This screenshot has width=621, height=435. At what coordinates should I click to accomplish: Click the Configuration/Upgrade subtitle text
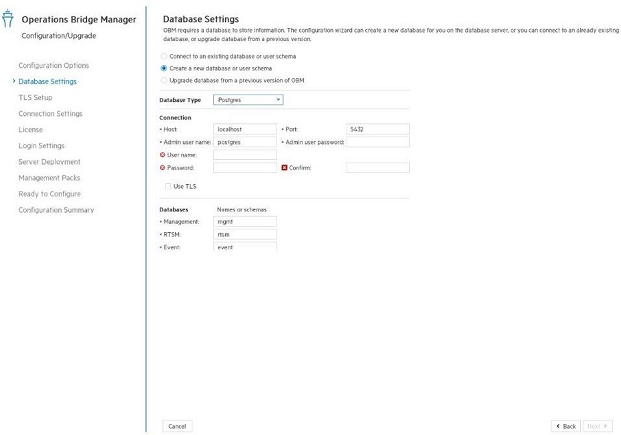point(59,36)
